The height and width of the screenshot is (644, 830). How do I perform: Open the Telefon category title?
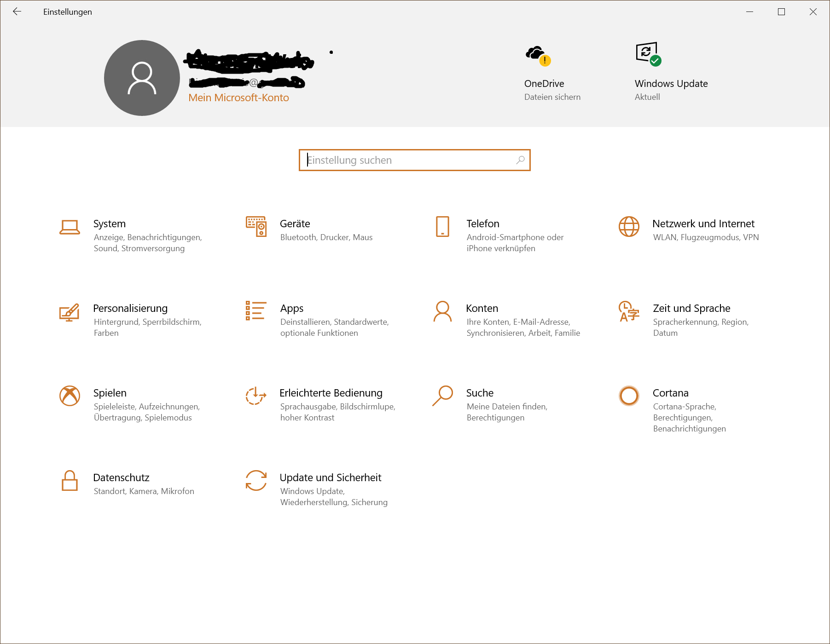[483, 224]
